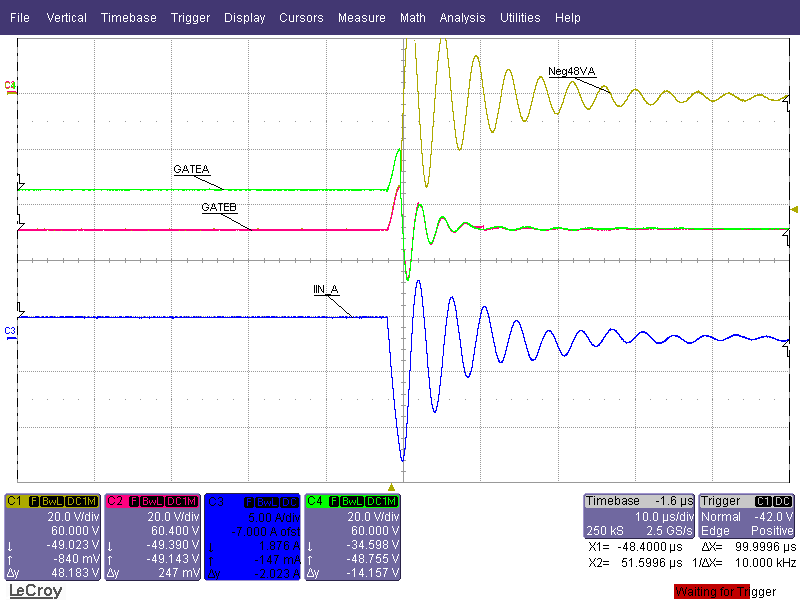Click the trigger level marker on right edge

click(x=793, y=209)
